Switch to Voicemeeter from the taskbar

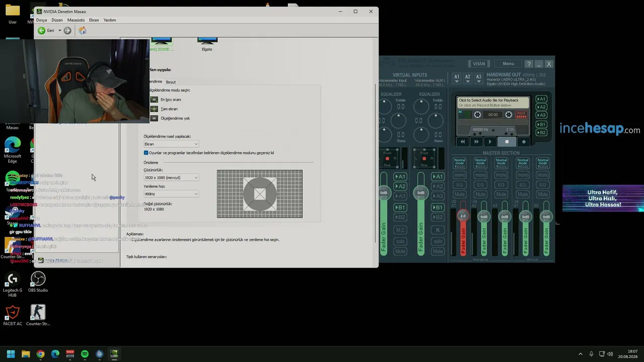(70, 354)
